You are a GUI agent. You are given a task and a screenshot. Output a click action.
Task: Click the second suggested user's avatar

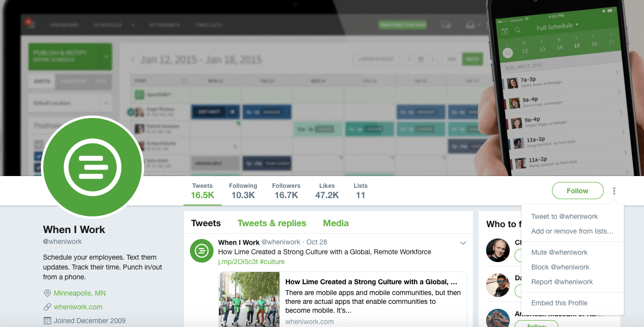coord(498,285)
